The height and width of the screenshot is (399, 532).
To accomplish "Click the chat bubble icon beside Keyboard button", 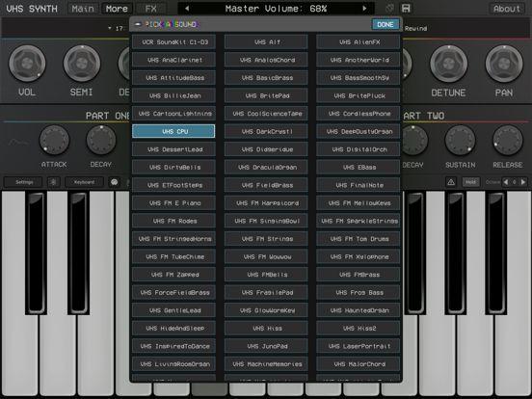I will tap(115, 182).
